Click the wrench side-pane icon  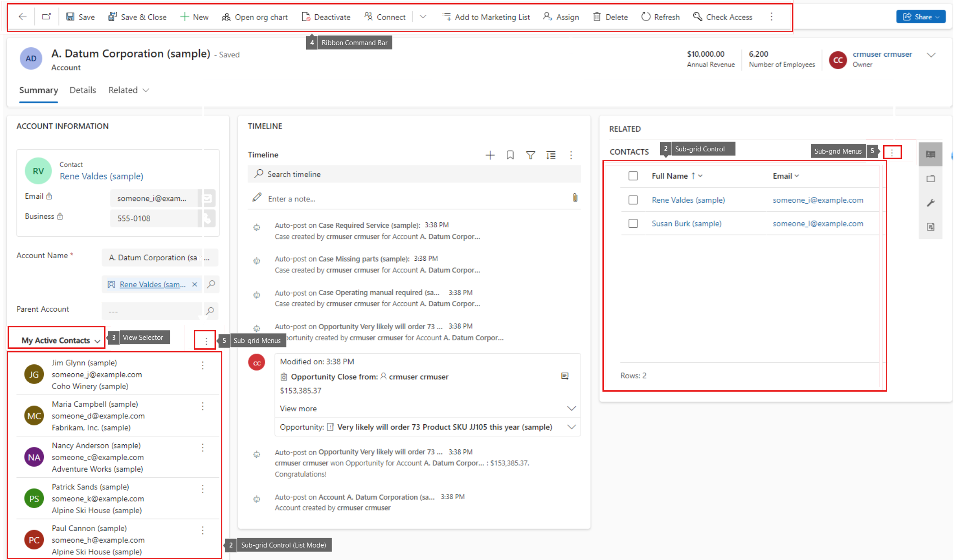(931, 203)
